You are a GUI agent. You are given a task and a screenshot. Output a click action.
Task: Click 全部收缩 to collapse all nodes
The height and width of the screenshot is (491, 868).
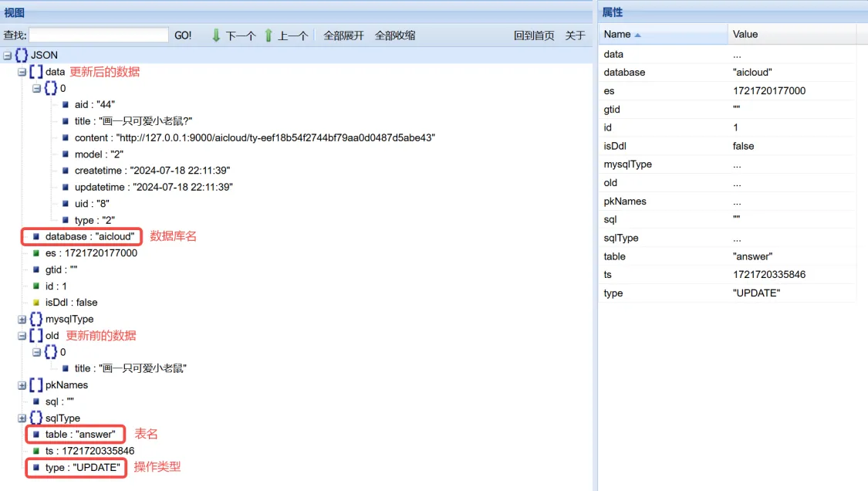395,36
